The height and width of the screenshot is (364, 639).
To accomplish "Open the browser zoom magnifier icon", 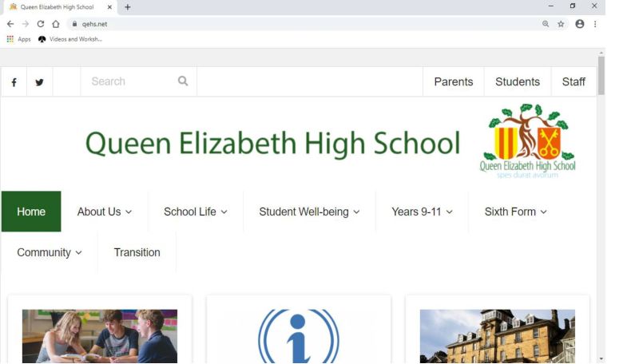I will pos(546,24).
